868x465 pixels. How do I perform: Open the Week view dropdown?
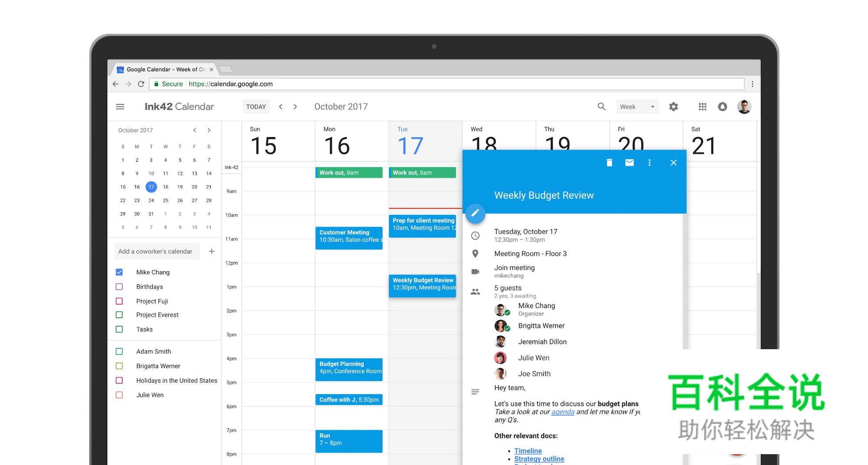coord(637,107)
